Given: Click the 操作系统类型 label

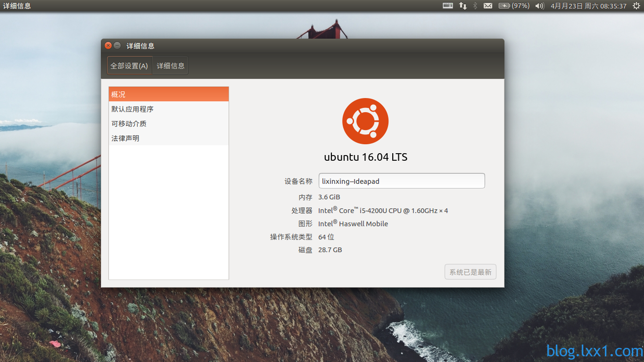Looking at the screenshot, I should coord(291,237).
